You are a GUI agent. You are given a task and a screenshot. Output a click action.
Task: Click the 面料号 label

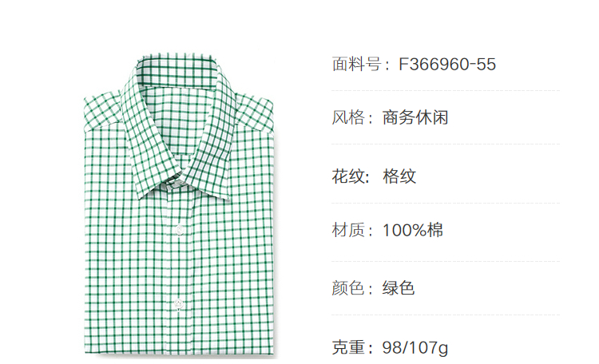(x=356, y=64)
